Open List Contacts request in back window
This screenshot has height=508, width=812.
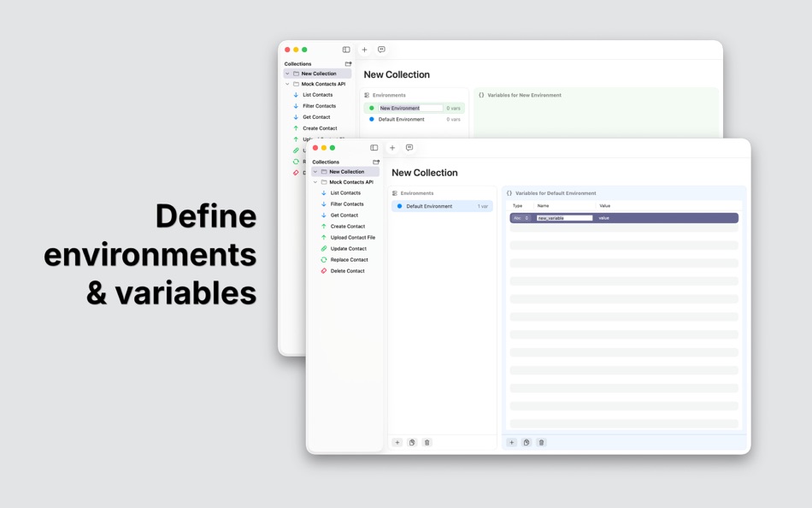pos(317,95)
